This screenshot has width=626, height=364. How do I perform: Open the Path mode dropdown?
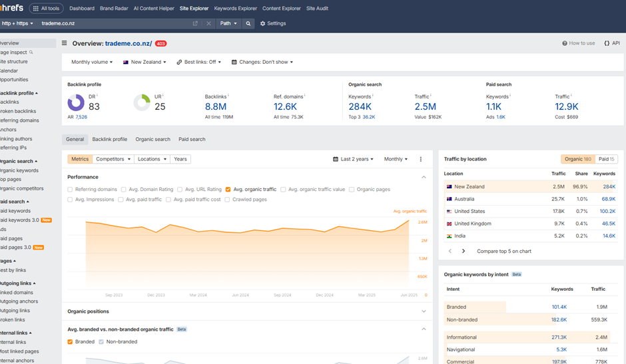(228, 23)
